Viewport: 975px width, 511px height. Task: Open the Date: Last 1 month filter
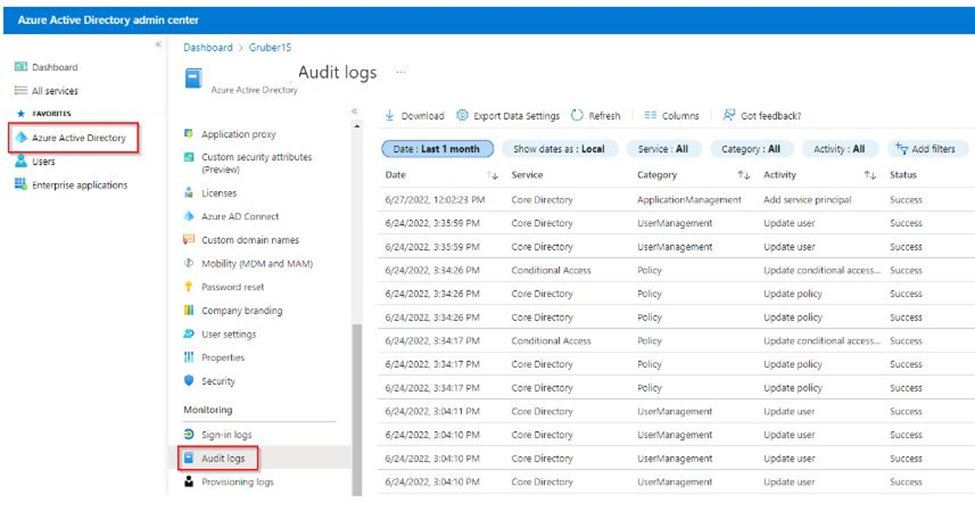point(438,149)
